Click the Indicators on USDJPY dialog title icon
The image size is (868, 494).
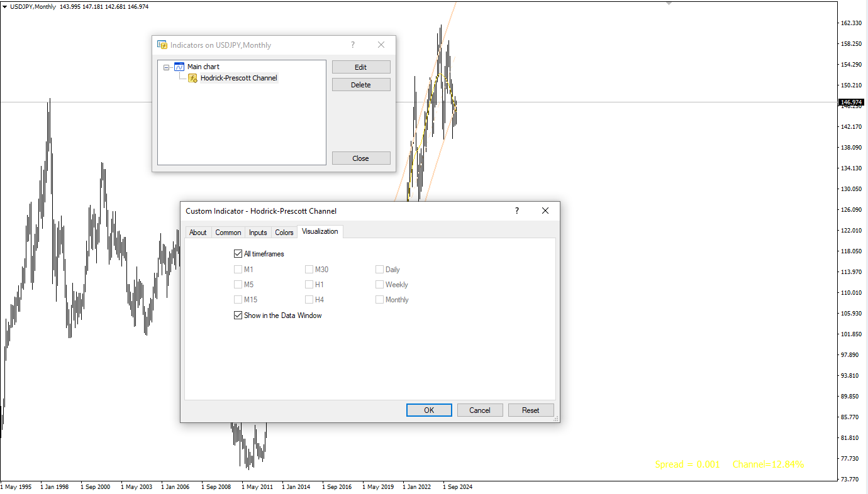pyautogui.click(x=162, y=45)
